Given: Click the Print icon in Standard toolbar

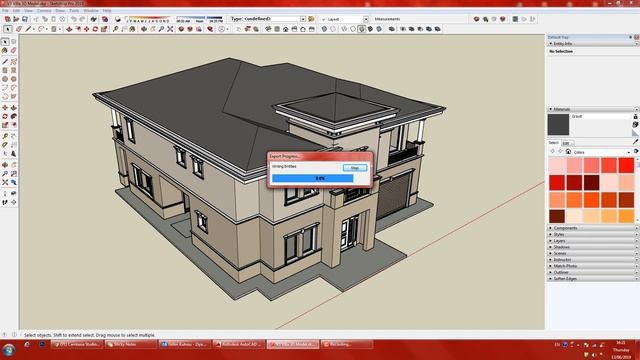Looking at the screenshot, I should pos(93,19).
